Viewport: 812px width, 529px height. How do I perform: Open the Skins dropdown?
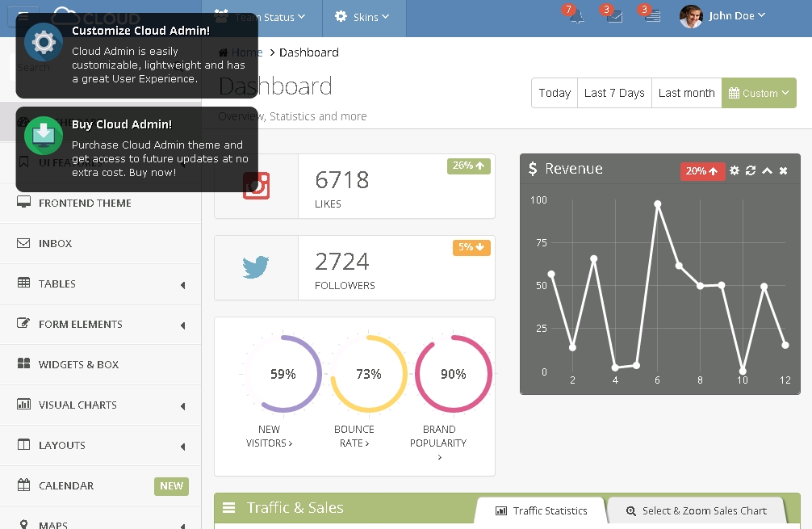click(362, 17)
